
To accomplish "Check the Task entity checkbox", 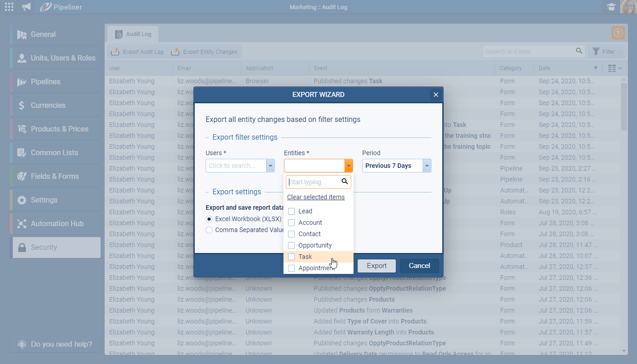I will coord(292,257).
